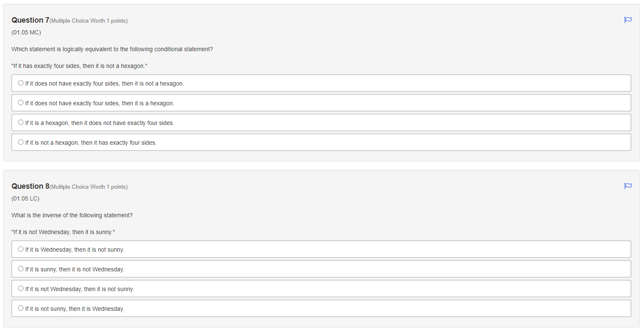Click Question 8's '(Multiple Choice Worth 1 points)' label
644x328 pixels.
coord(88,187)
